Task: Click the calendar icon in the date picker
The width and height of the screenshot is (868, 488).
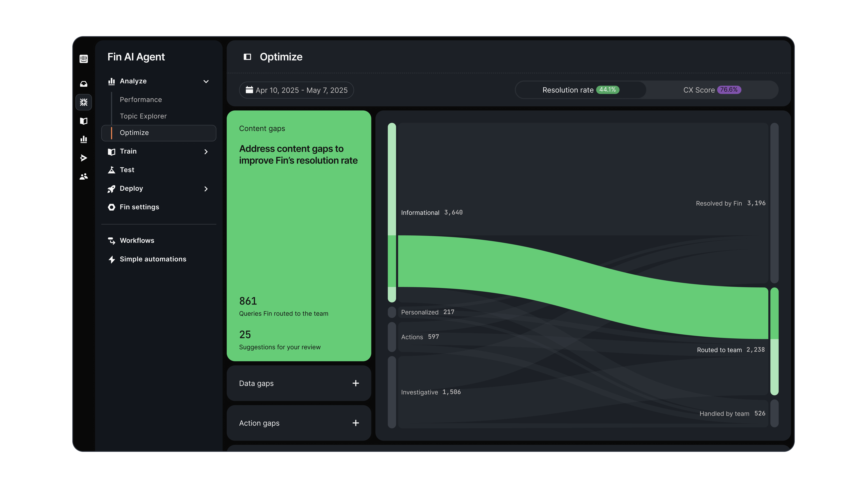Action: pyautogui.click(x=249, y=90)
